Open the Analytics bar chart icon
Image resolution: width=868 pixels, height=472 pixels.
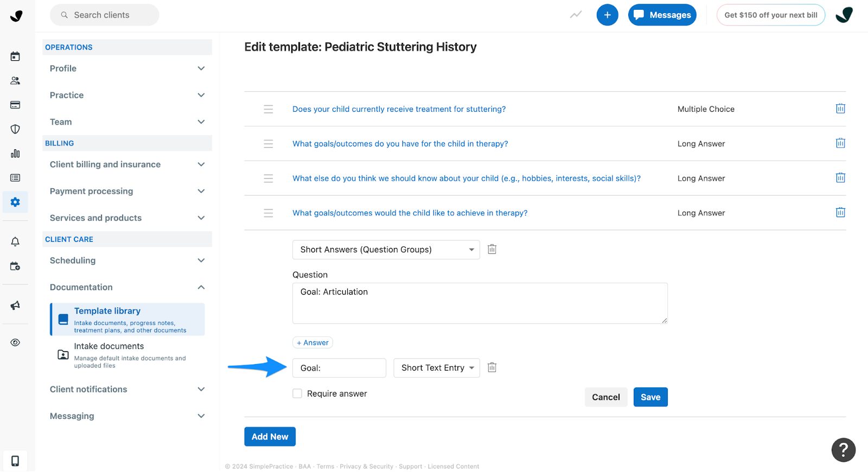point(15,154)
